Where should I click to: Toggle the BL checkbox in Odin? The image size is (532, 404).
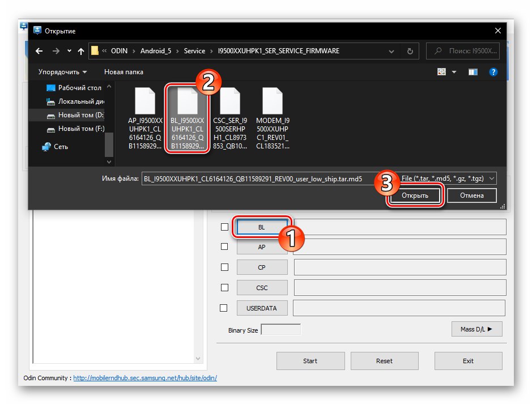pos(224,227)
